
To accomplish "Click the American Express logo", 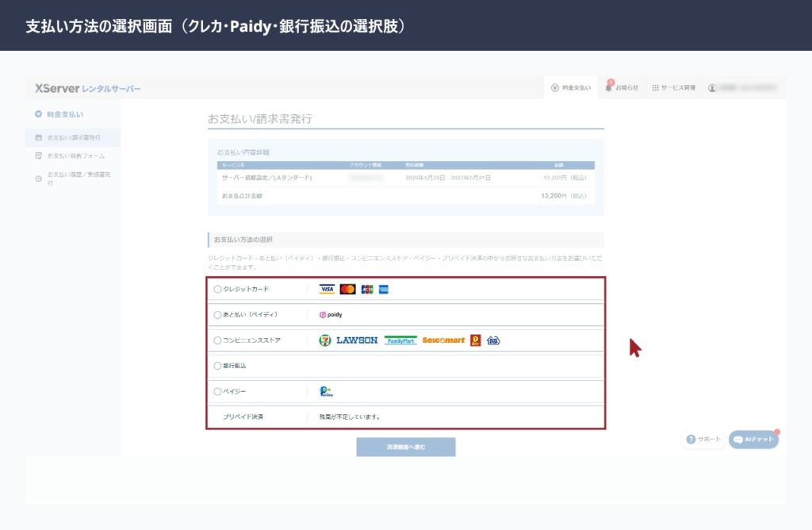I will pyautogui.click(x=384, y=289).
